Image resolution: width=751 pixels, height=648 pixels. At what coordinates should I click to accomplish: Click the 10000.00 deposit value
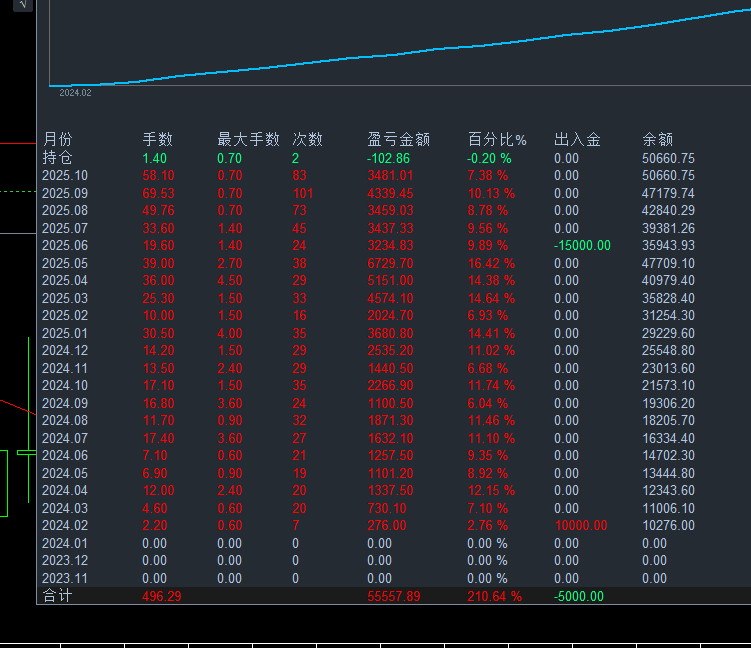[580, 525]
